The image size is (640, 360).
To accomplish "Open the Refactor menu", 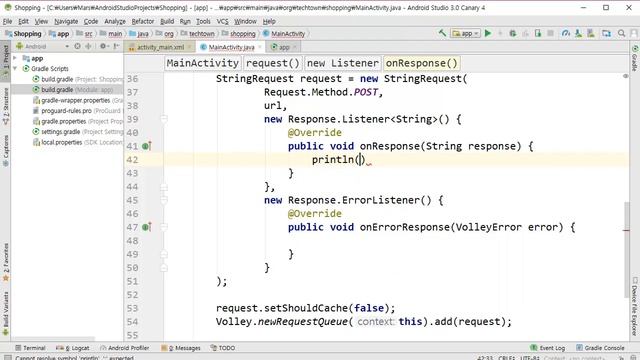I will (x=142, y=21).
